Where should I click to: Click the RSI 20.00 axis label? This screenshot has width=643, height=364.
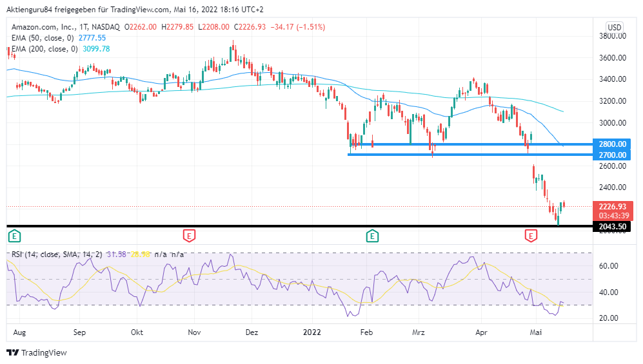[x=609, y=318]
